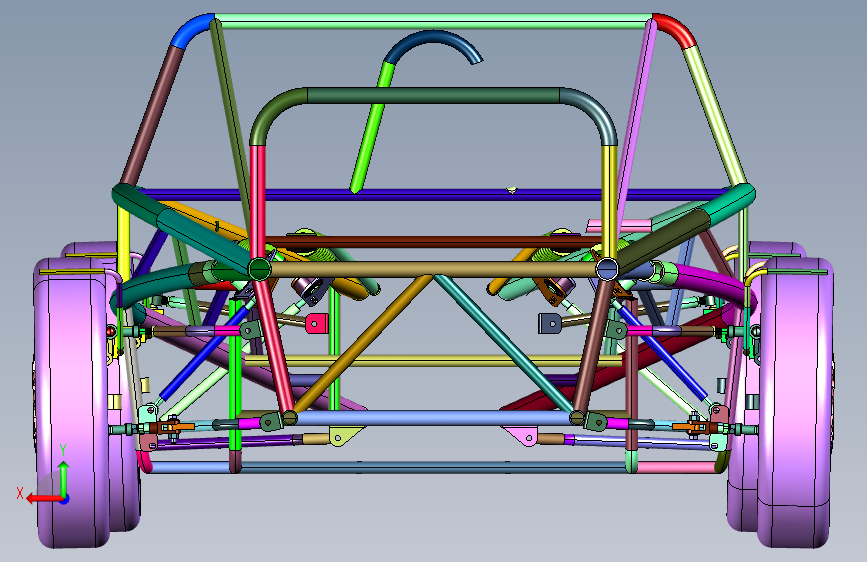Select the purple front wheel opposite the triad
Viewport: 867px width, 562px height.
796,404
